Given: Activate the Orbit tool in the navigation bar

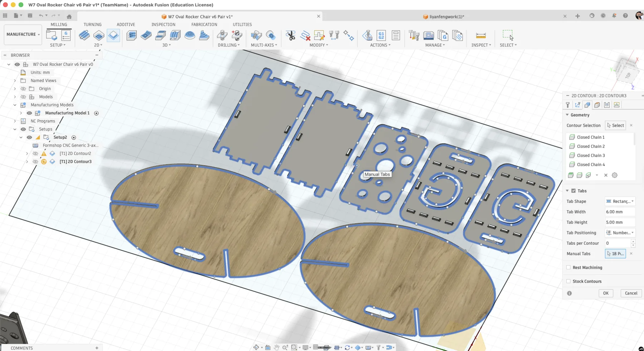Looking at the screenshot, I should (x=257, y=347).
